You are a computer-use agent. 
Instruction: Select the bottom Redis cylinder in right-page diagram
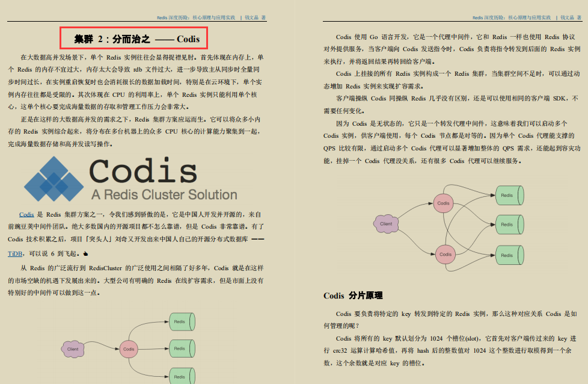(x=510, y=255)
